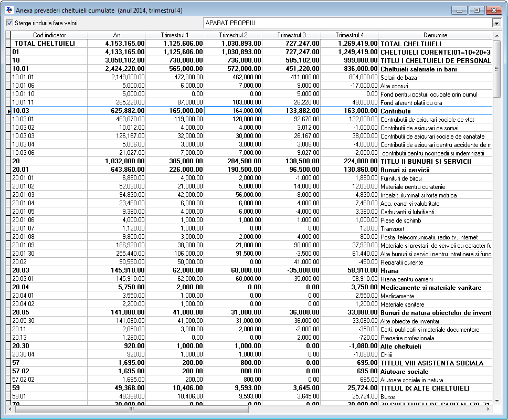Select the "TITLU II BUNURI SI SERVICII" cell
This screenshot has height=420, width=508.
(x=436, y=161)
